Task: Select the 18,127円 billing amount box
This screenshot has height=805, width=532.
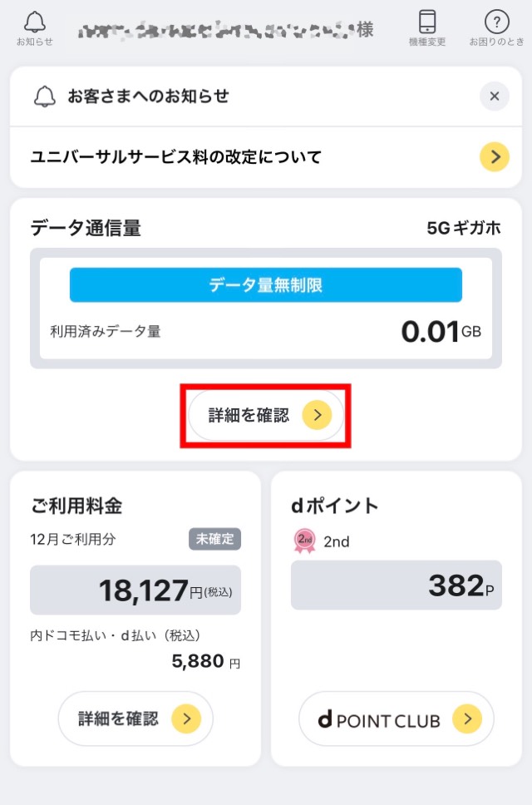Action: pyautogui.click(x=135, y=590)
